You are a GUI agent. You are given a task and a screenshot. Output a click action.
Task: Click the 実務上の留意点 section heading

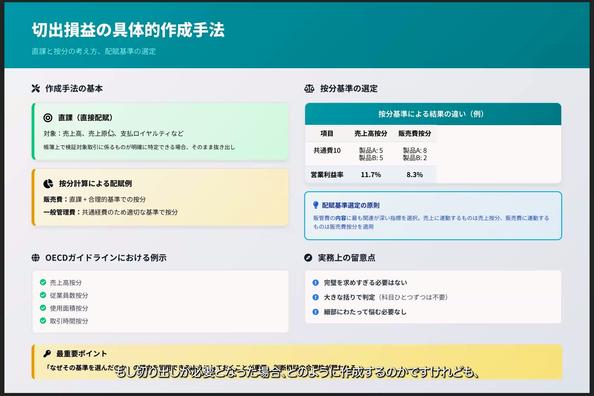347,258
